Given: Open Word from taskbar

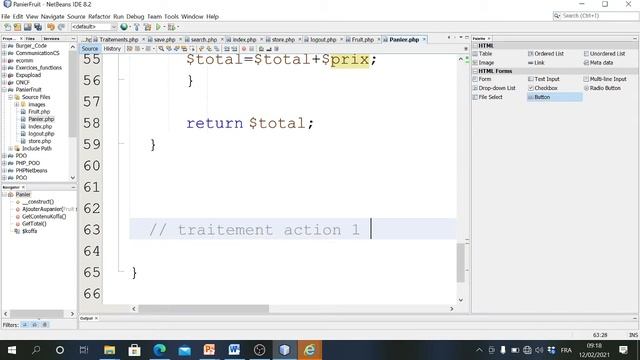Looking at the screenshot, I should coord(234,350).
